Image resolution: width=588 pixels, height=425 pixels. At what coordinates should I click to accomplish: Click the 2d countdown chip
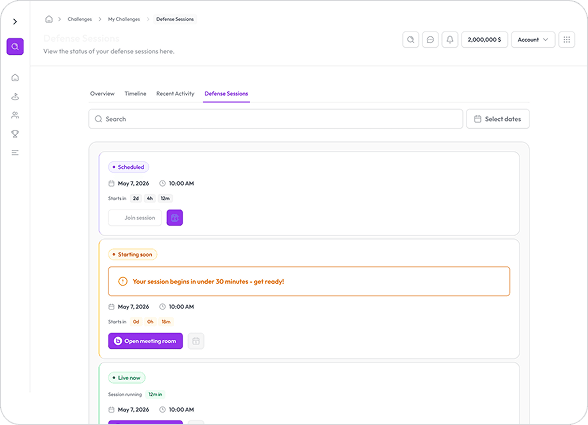point(136,198)
